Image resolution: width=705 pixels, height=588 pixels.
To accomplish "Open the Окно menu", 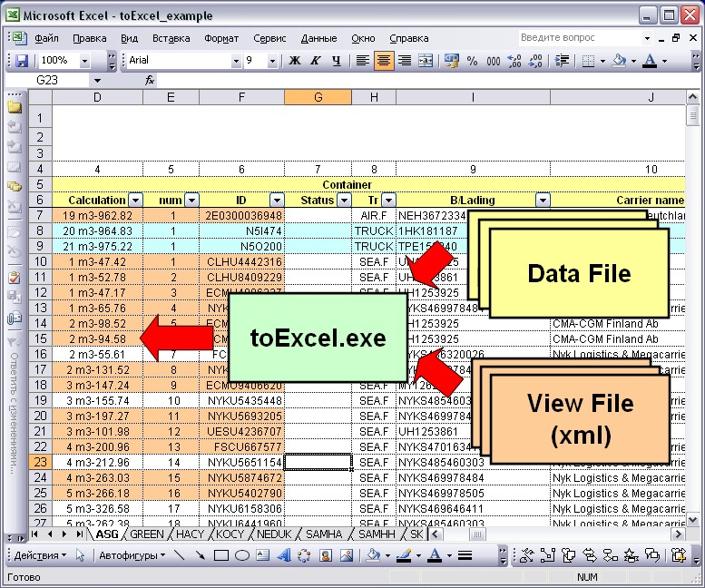I will pyautogui.click(x=363, y=38).
